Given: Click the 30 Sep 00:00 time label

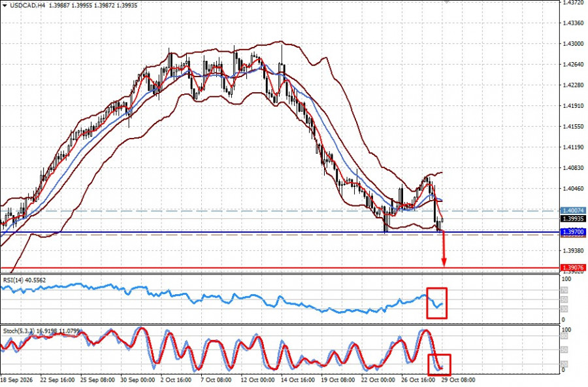Looking at the screenshot, I should pyautogui.click(x=137, y=380).
